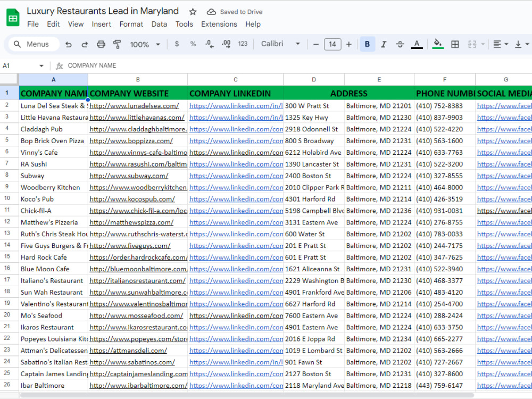Click the formula bar showing COMPANY NAME

coord(298,65)
